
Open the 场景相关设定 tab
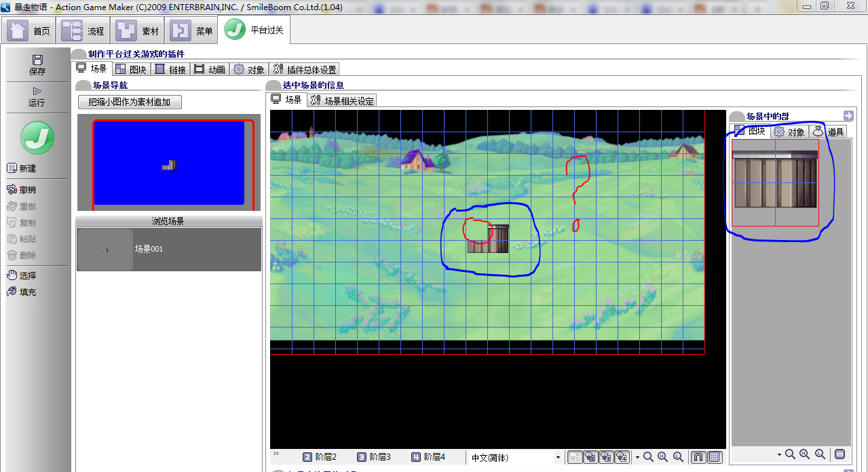(341, 100)
